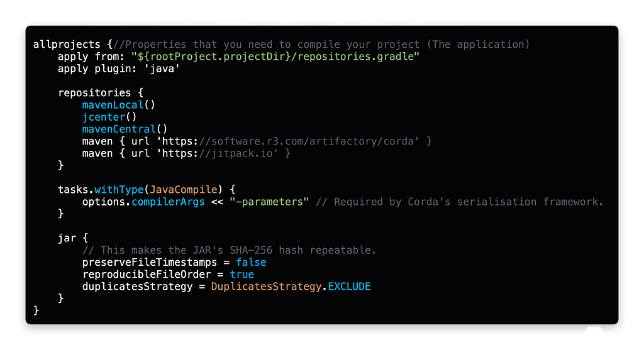The image size is (644, 350).
Task: Click 'preserveFileTimestamps' property
Action: point(150,262)
